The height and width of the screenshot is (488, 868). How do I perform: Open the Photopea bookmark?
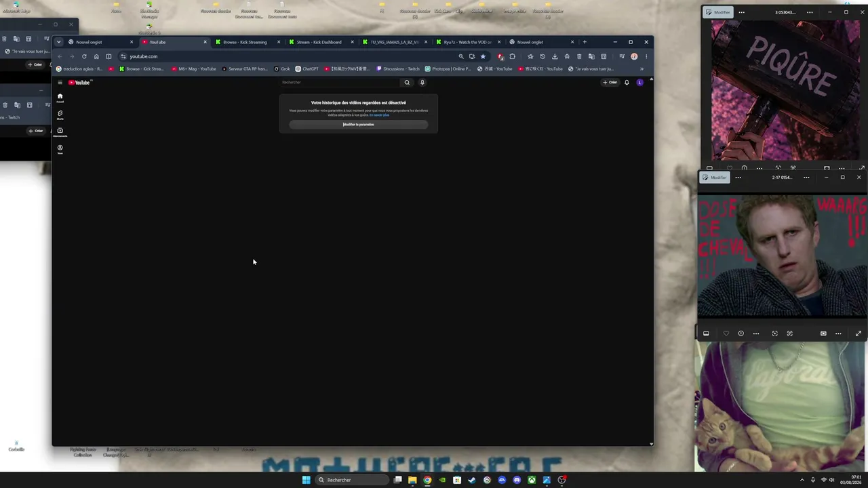(448, 68)
